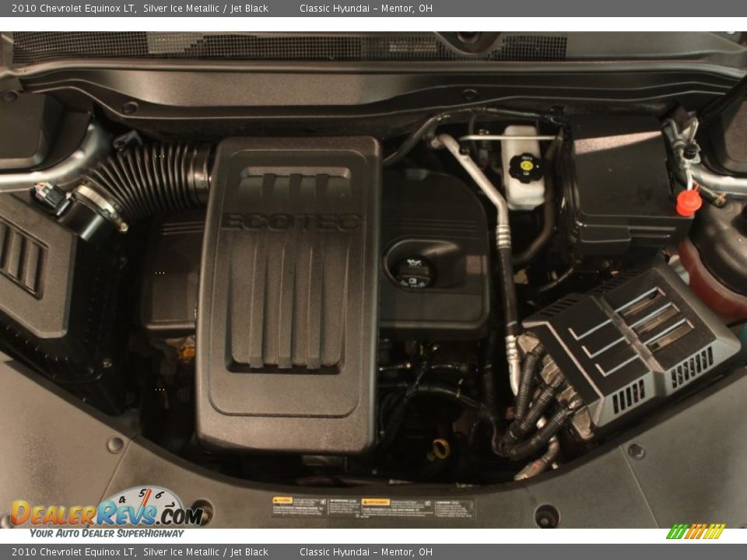Click 'Your Auto Dealer SuperHighway' tagline
Viewport: 747px width, 560px height.
pos(107,534)
